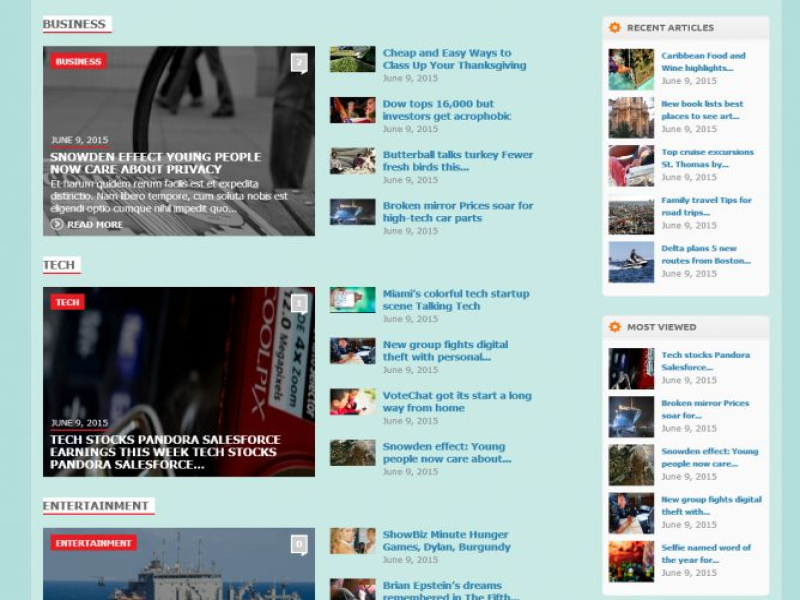This screenshot has width=800, height=600.
Task: Click comment count bubble on Tech featured image
Action: pyautogui.click(x=298, y=303)
